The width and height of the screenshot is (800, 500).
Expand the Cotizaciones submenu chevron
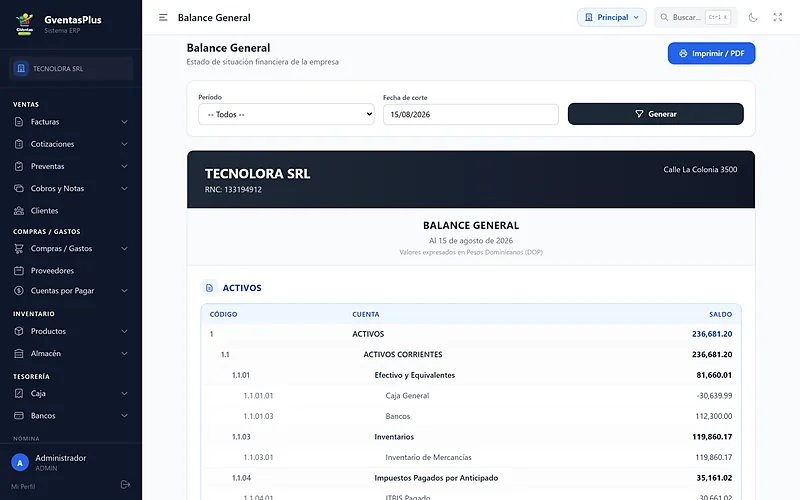click(124, 144)
